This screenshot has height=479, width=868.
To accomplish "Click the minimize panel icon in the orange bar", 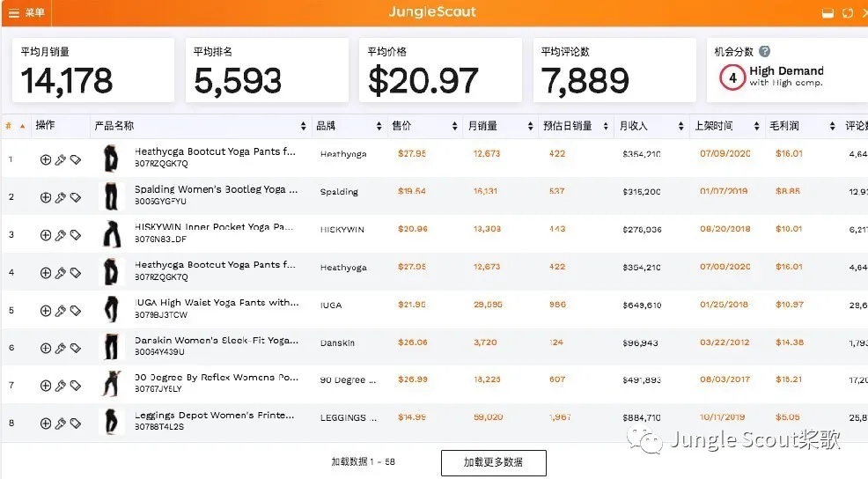I will tap(828, 13).
